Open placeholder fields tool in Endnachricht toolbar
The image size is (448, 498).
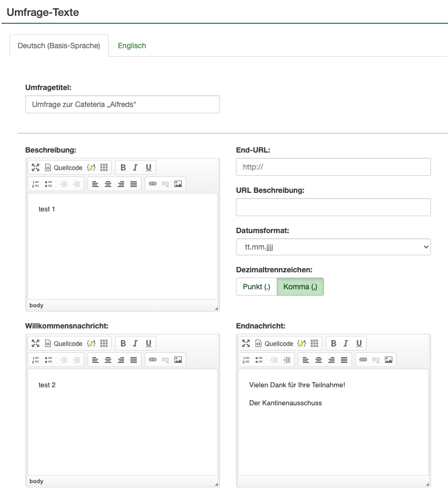pyautogui.click(x=302, y=343)
